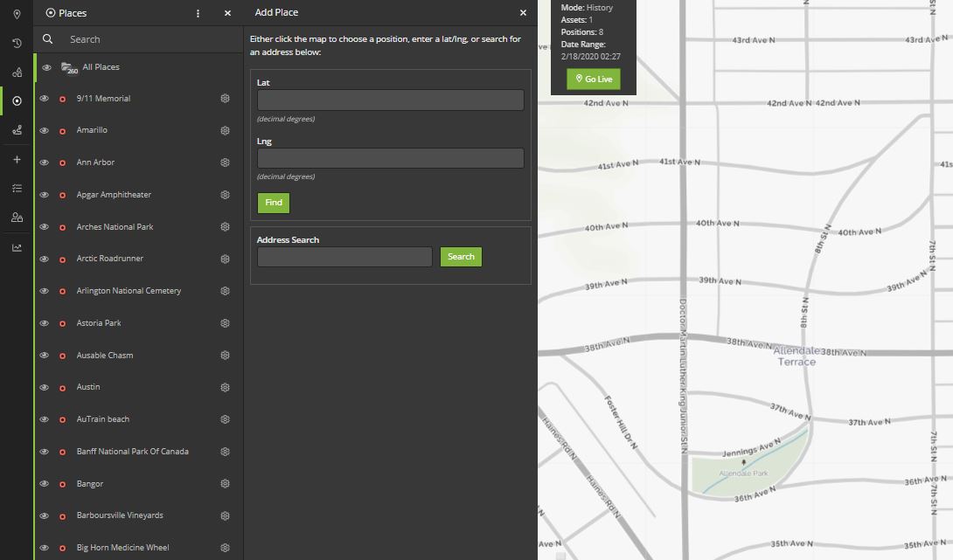Screen dimensions: 953x560
Task: Open the analytics chart icon in sidebar
Action: pyautogui.click(x=17, y=247)
